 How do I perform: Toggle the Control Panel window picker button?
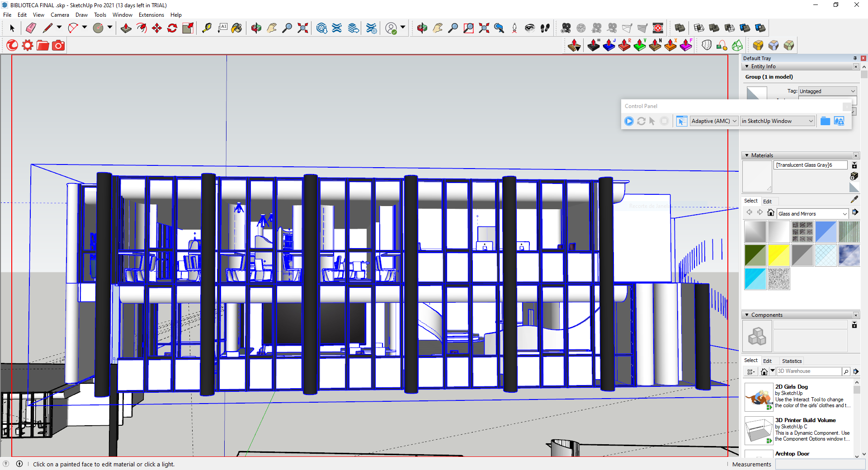click(682, 121)
